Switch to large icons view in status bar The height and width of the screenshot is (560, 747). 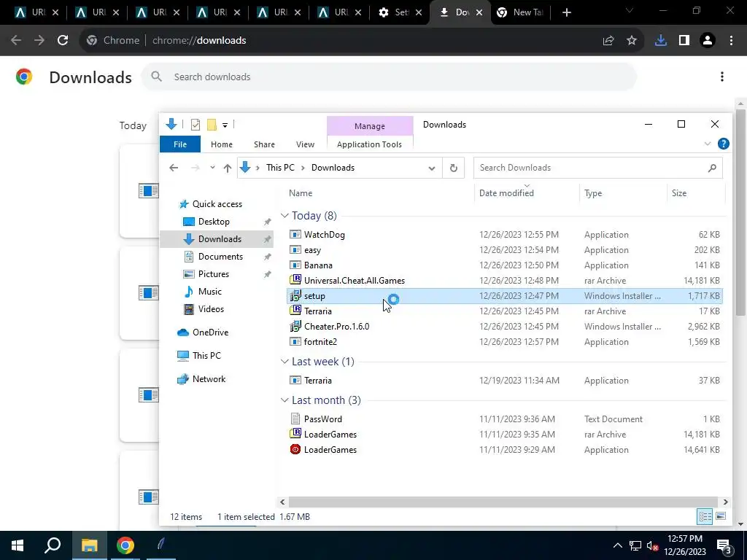click(721, 516)
